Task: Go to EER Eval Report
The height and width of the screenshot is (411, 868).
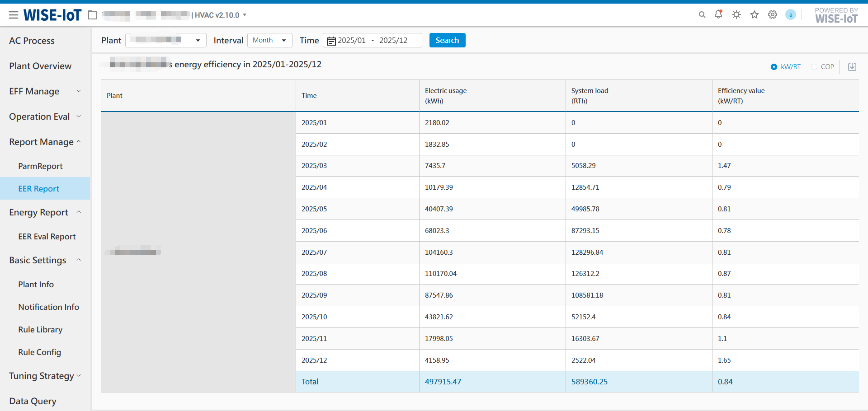Action: pyautogui.click(x=47, y=237)
